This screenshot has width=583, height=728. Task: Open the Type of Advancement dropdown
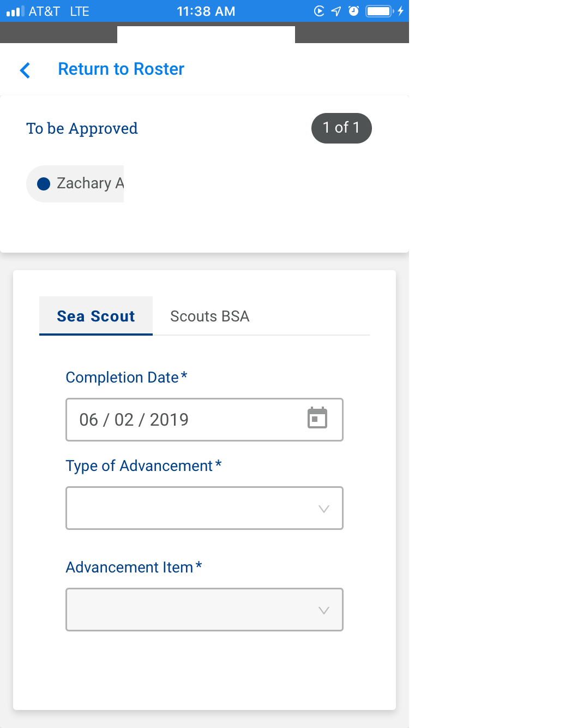coord(205,508)
